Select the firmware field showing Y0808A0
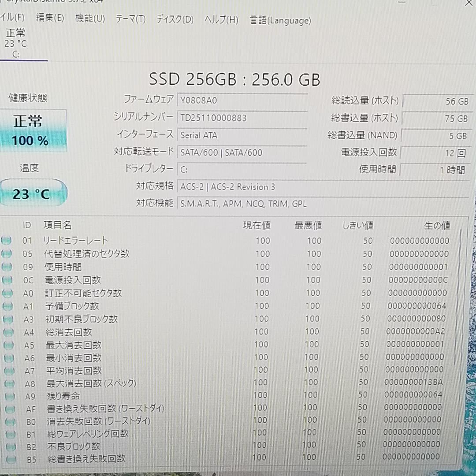 tap(242, 100)
